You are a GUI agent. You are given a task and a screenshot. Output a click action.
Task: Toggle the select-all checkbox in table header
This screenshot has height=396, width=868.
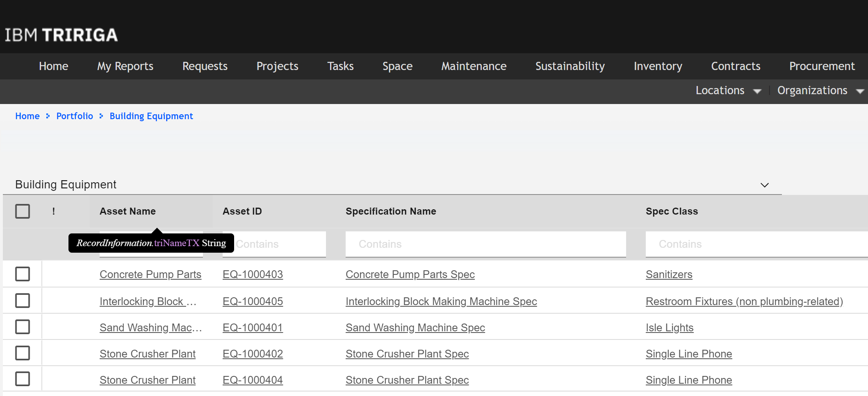tap(23, 211)
